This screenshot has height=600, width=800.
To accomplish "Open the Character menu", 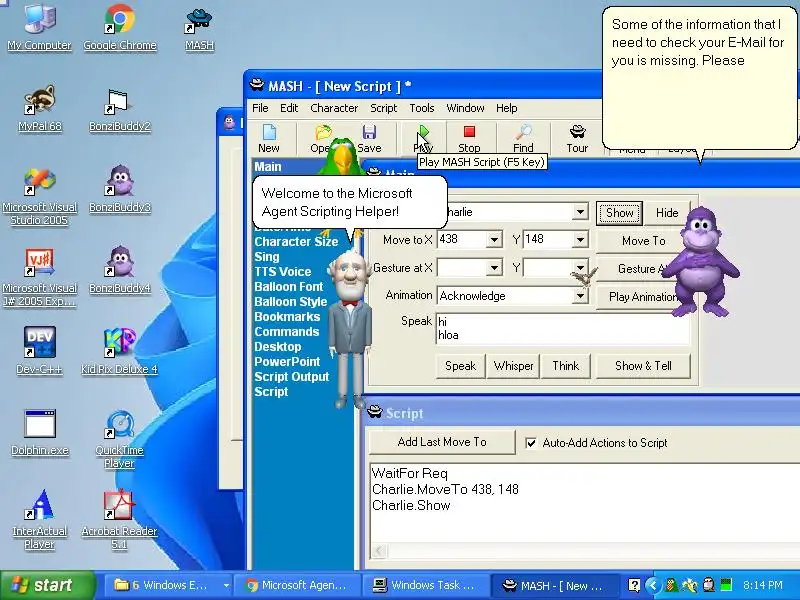I will (334, 108).
